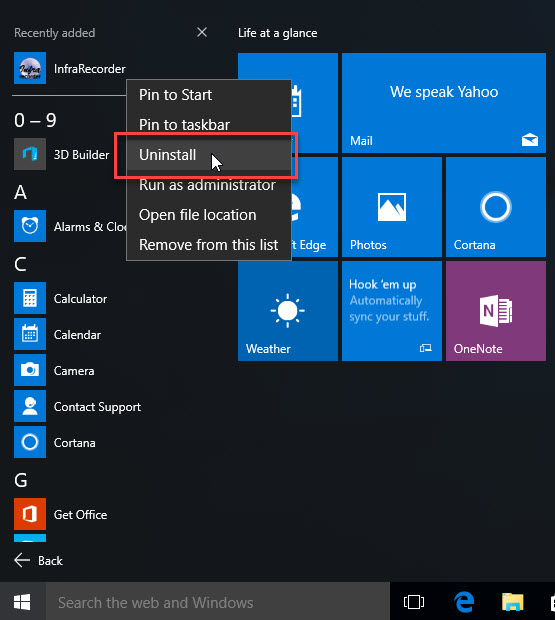
Task: Open the Weather tile
Action: click(x=288, y=311)
